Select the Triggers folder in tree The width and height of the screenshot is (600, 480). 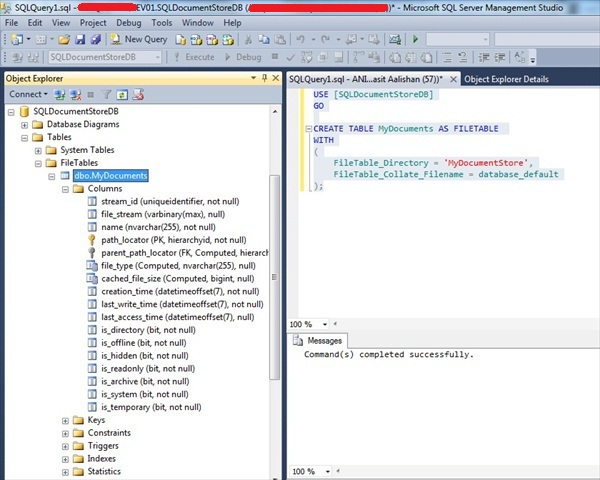tap(103, 446)
